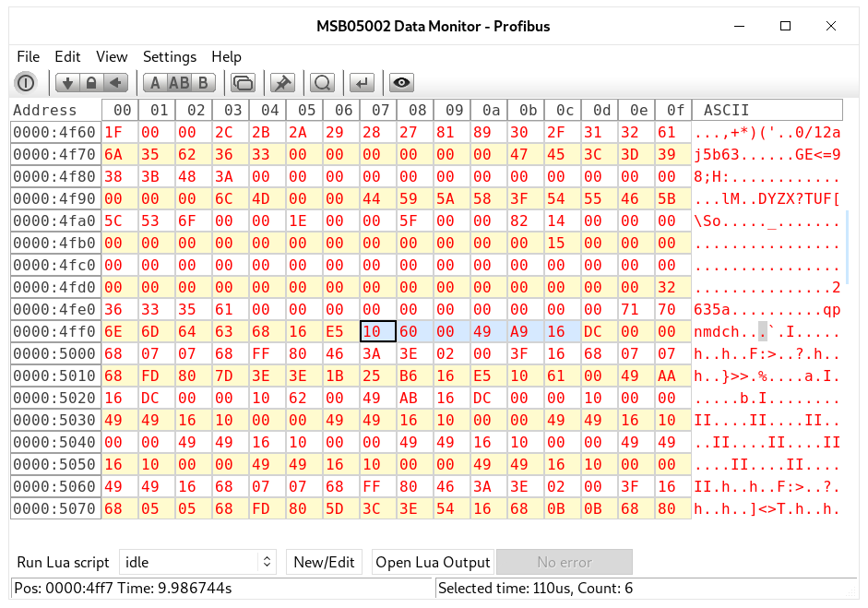Select byte 1F in row 0000:4f60

coord(120,132)
